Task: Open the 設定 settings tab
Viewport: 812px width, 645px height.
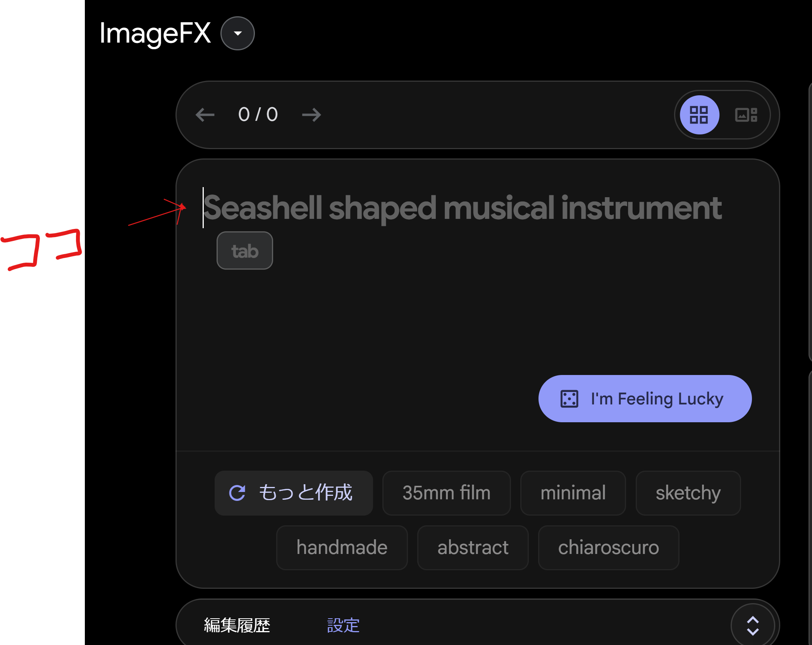Action: (x=343, y=625)
